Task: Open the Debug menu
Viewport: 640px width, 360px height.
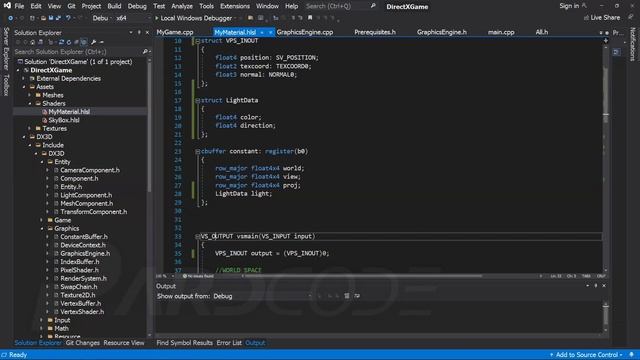Action: [137, 6]
